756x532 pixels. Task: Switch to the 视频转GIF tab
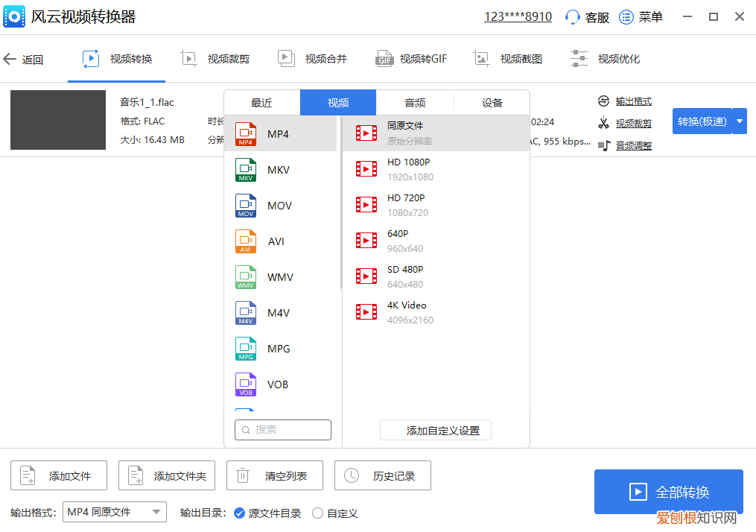tap(410, 58)
